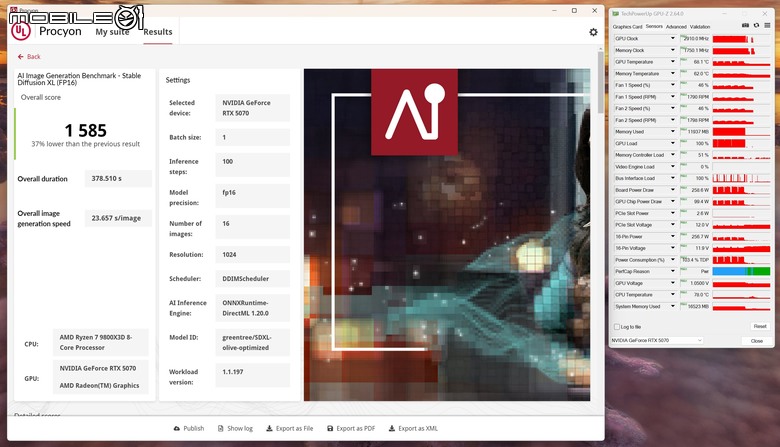Open the NVIDIA GeForce RTX 5070 device selector
Image resolution: width=780 pixels, height=447 pixels.
[x=657, y=341]
